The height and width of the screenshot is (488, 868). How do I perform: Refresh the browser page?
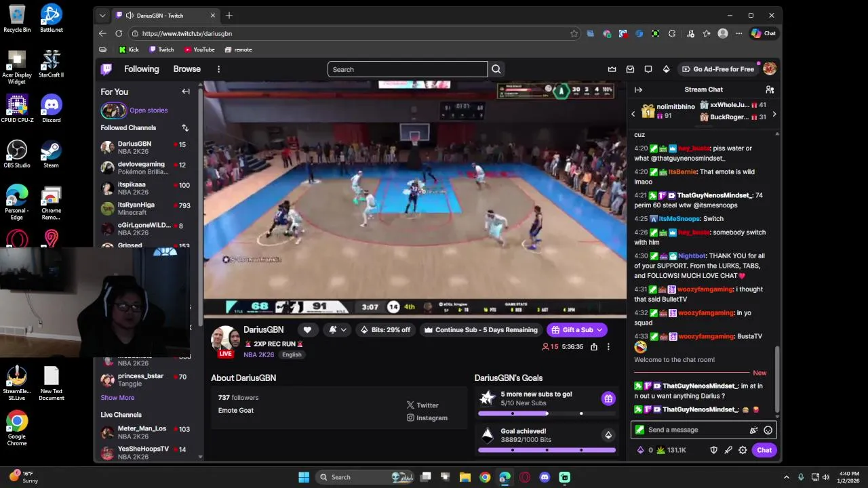tap(119, 33)
